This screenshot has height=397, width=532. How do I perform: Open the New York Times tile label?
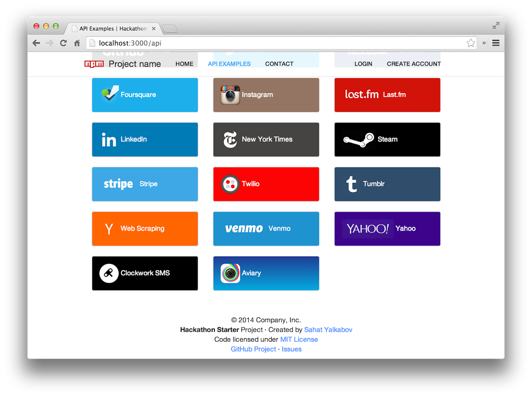[267, 139]
